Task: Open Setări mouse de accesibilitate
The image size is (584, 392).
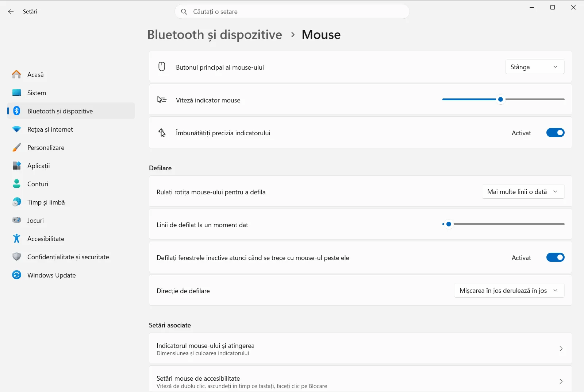Action: pyautogui.click(x=360, y=379)
